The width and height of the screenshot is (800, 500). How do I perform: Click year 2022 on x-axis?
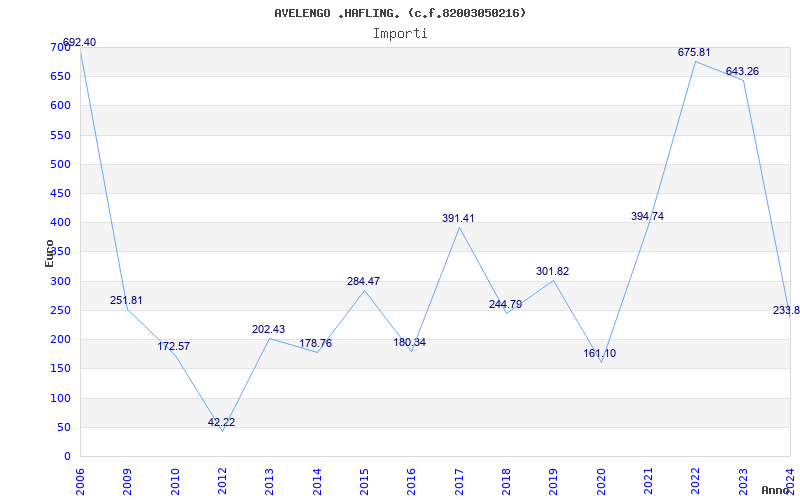click(696, 481)
